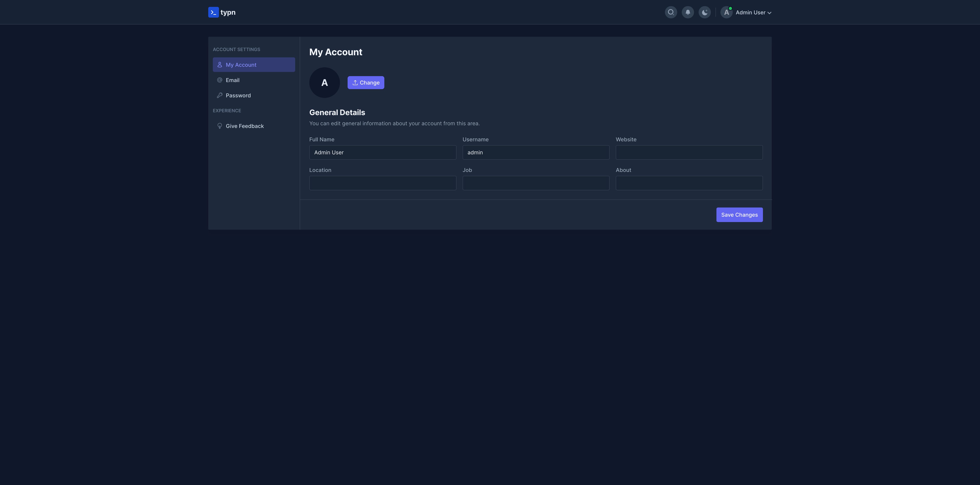Click the Change avatar button

[x=366, y=82]
